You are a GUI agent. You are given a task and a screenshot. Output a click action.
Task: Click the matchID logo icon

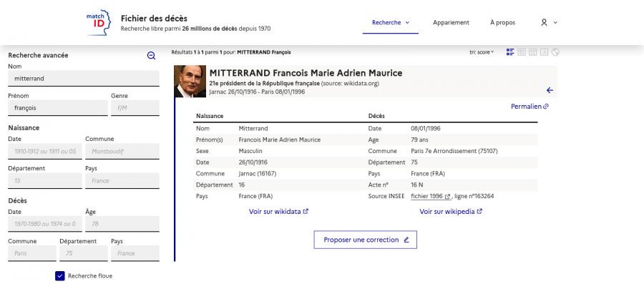point(98,23)
